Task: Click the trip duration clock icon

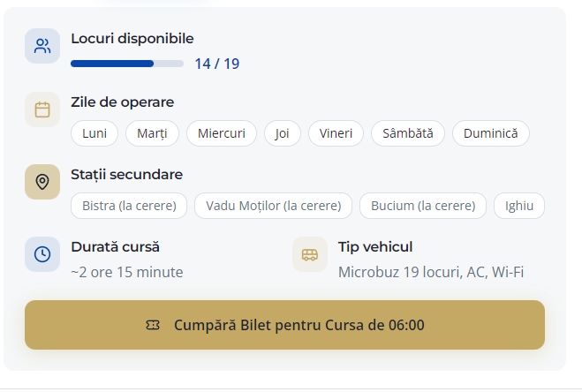Action: 42,254
